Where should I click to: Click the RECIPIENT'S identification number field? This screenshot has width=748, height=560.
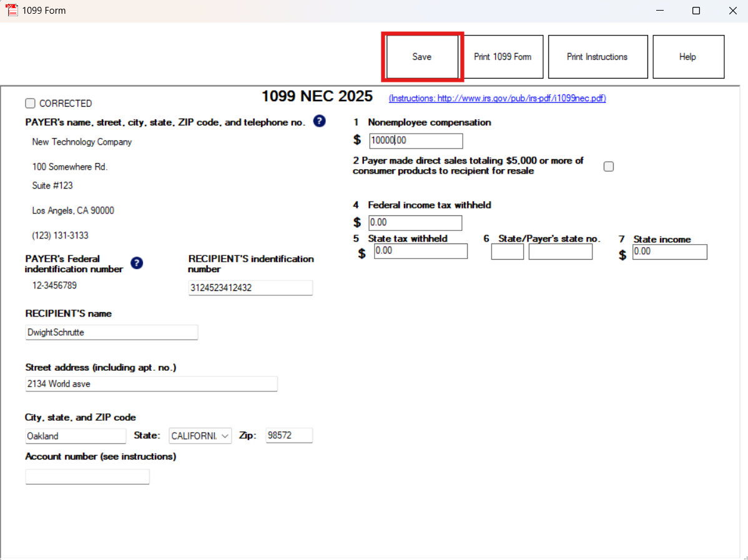tap(250, 288)
